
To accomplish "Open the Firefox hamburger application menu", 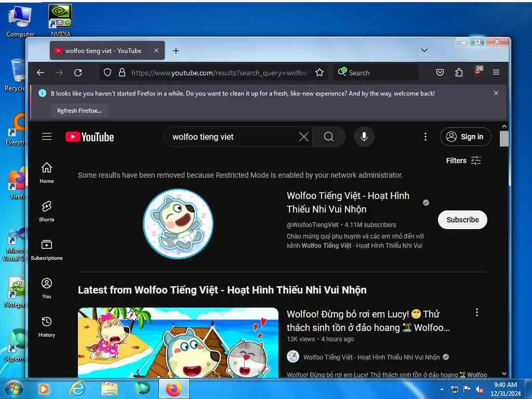I will coord(496,72).
